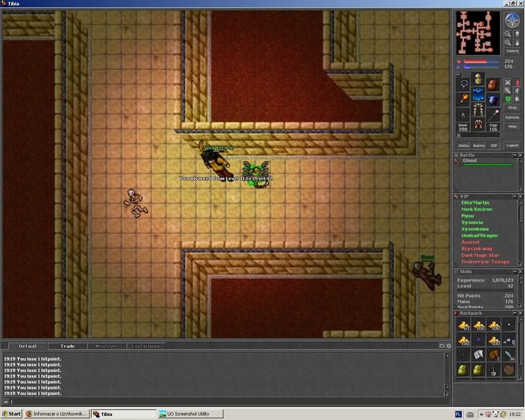
Task: Select the fire wand in hand slot
Action: 463,100
